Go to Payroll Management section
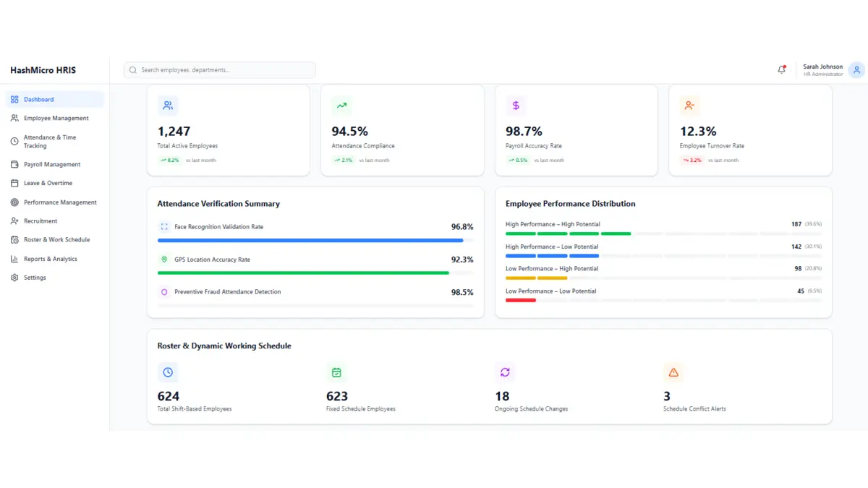 point(51,165)
